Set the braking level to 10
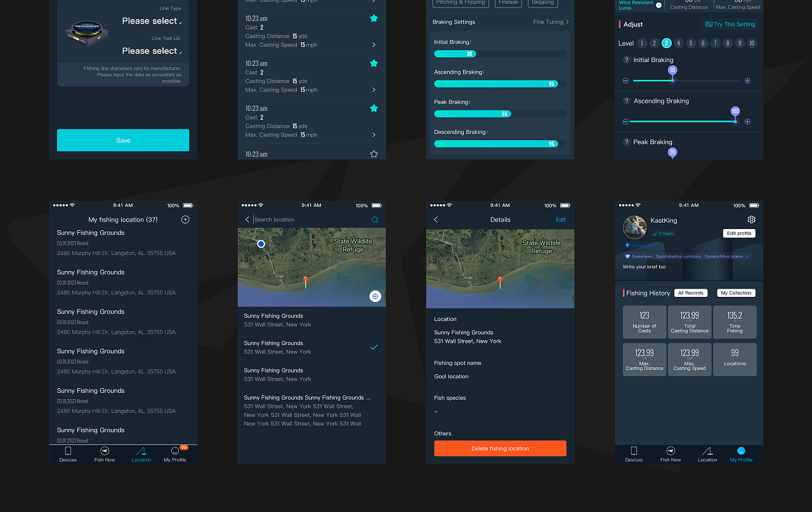 pos(752,43)
